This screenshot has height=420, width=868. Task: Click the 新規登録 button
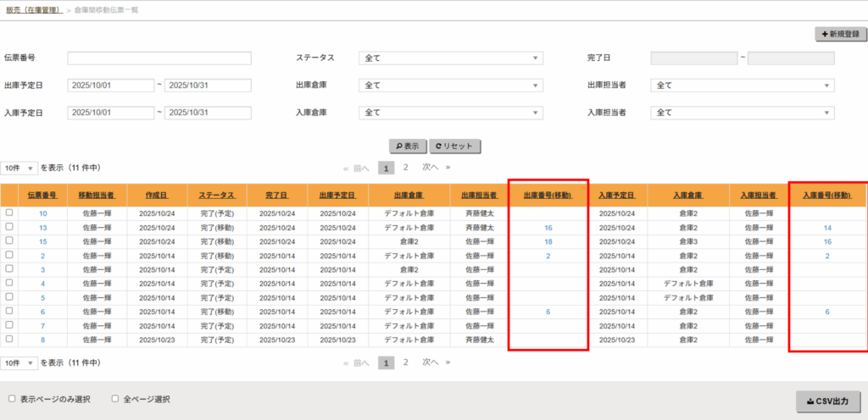coord(837,34)
